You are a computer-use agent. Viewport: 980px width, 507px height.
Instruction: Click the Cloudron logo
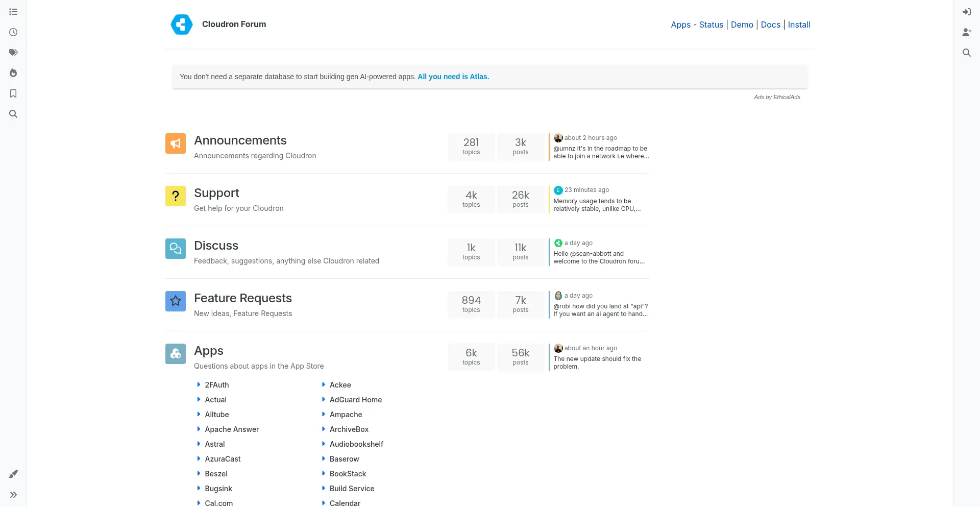pos(182,25)
